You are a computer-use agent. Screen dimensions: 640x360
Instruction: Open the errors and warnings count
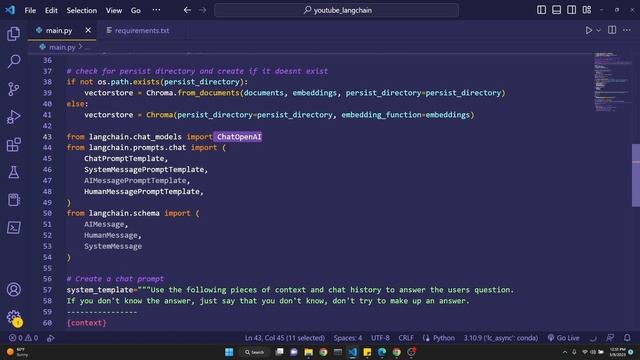tap(24, 338)
